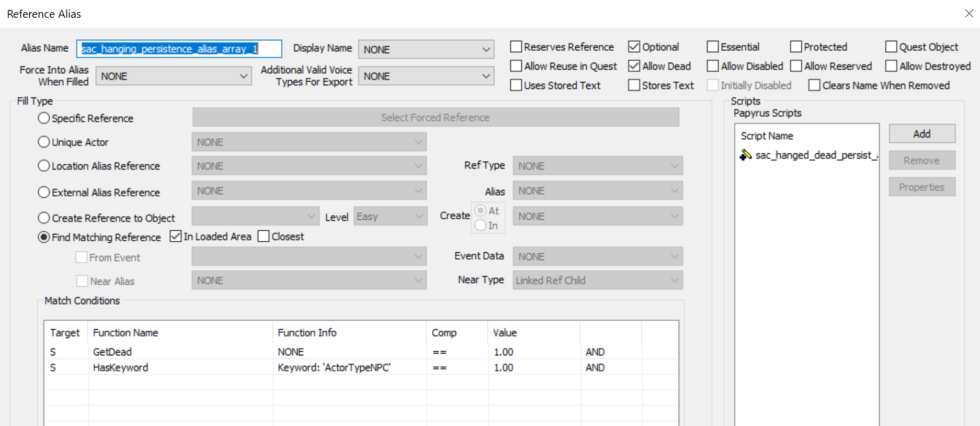
Task: Click the Remove script button
Action: pos(922,160)
